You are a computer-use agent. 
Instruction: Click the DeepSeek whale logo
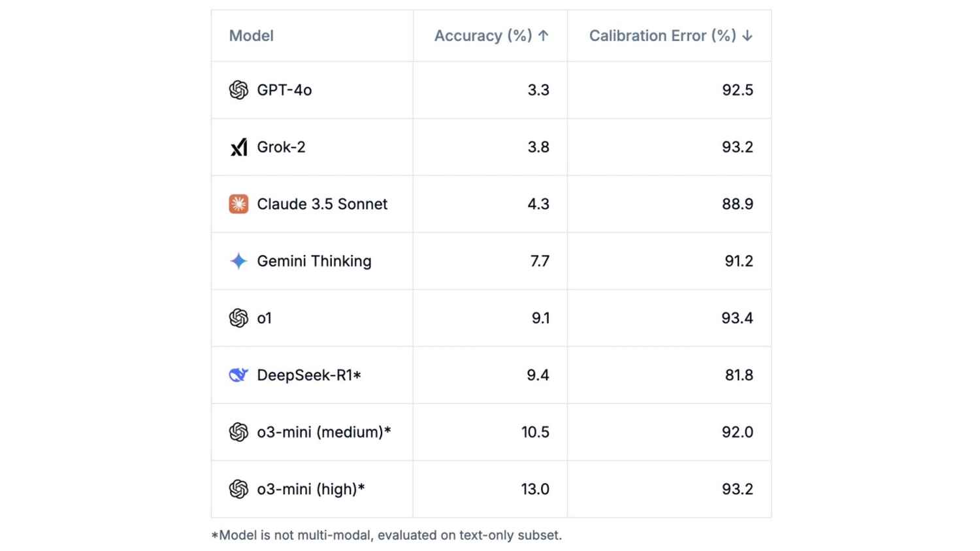[x=238, y=375]
